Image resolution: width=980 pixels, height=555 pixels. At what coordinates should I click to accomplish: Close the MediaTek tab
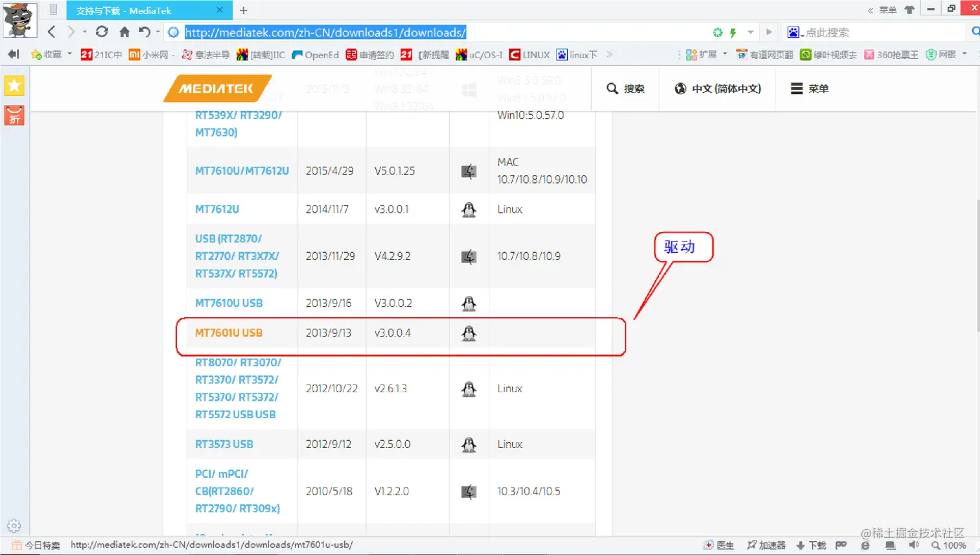220,10
